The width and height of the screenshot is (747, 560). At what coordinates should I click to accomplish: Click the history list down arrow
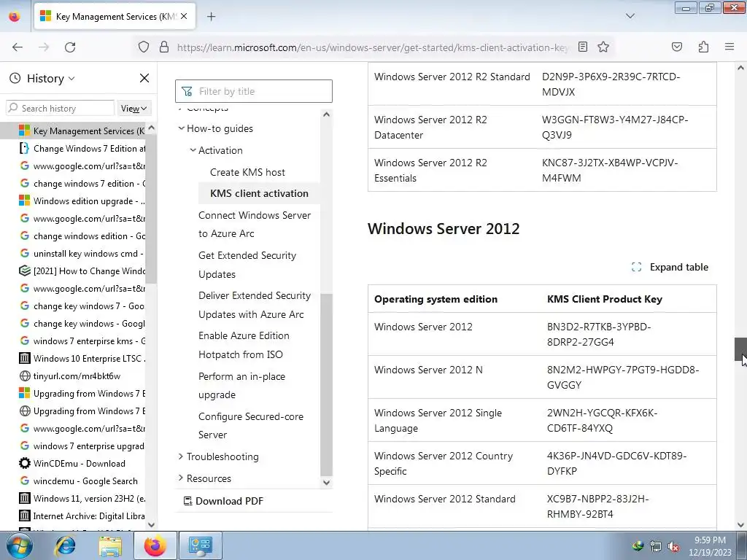(x=151, y=525)
